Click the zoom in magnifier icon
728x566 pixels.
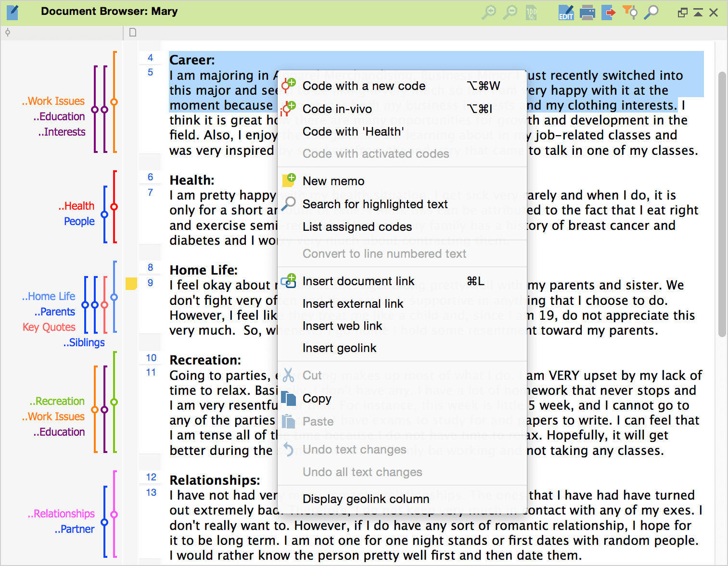[489, 13]
